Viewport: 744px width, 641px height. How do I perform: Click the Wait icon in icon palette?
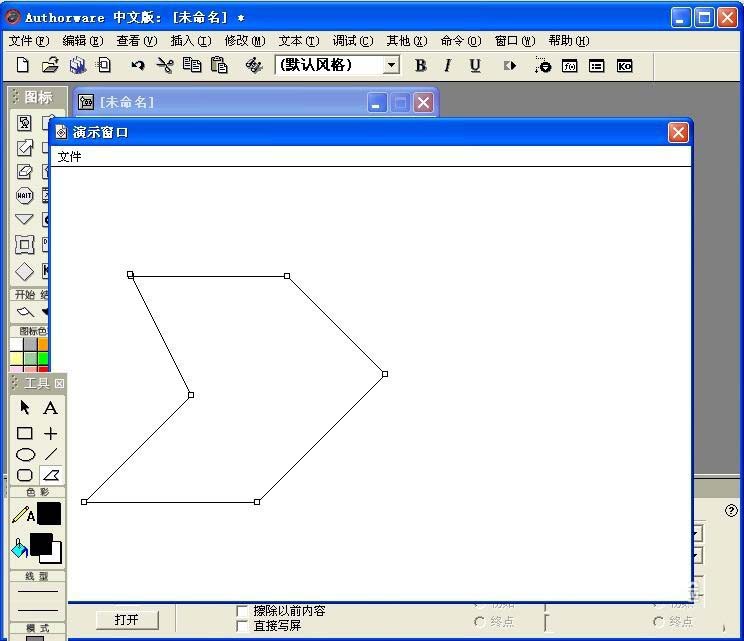(24, 195)
